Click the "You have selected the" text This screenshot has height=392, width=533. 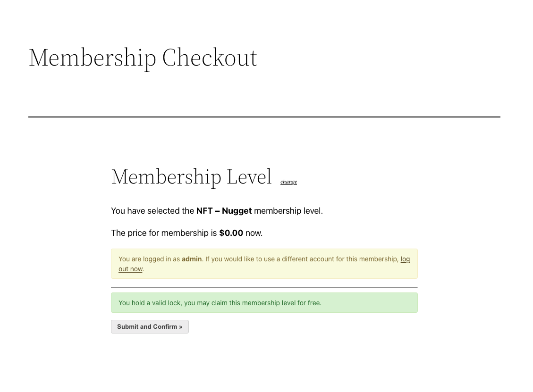(152, 211)
